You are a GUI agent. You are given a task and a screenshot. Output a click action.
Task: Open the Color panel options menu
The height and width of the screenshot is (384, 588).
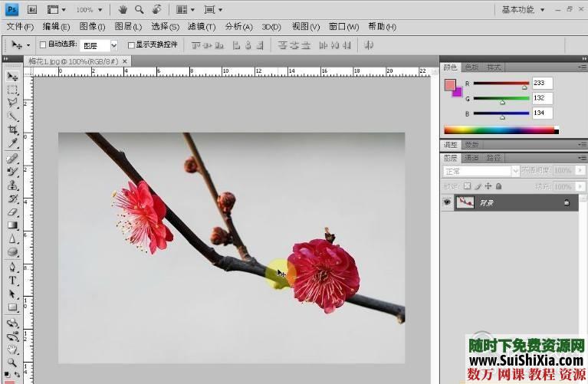click(582, 67)
